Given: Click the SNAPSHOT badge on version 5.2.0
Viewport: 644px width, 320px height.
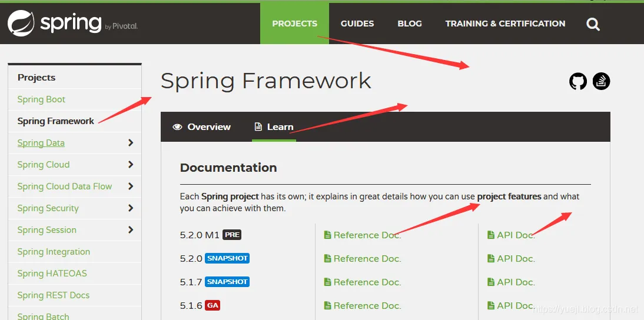Looking at the screenshot, I should point(227,258).
